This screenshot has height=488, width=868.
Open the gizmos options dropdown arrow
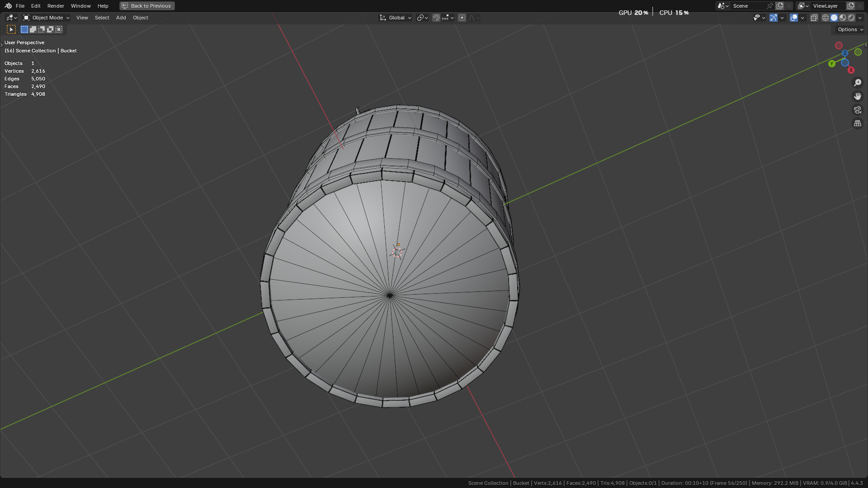click(782, 18)
